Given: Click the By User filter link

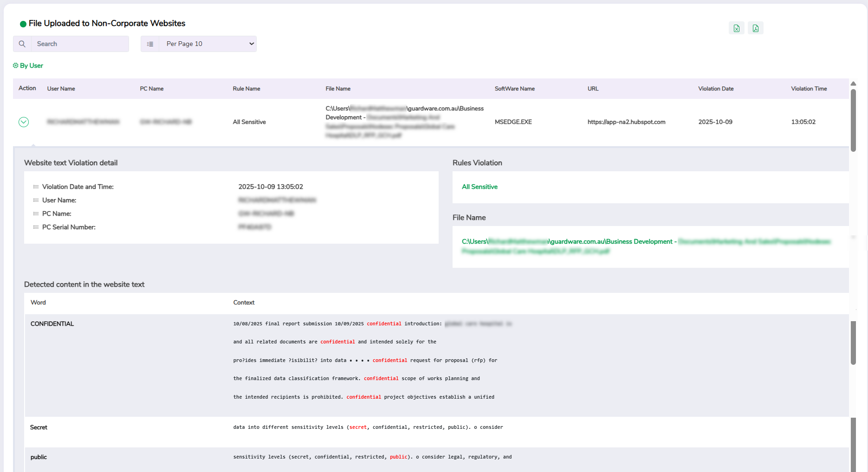Looking at the screenshot, I should pos(31,65).
